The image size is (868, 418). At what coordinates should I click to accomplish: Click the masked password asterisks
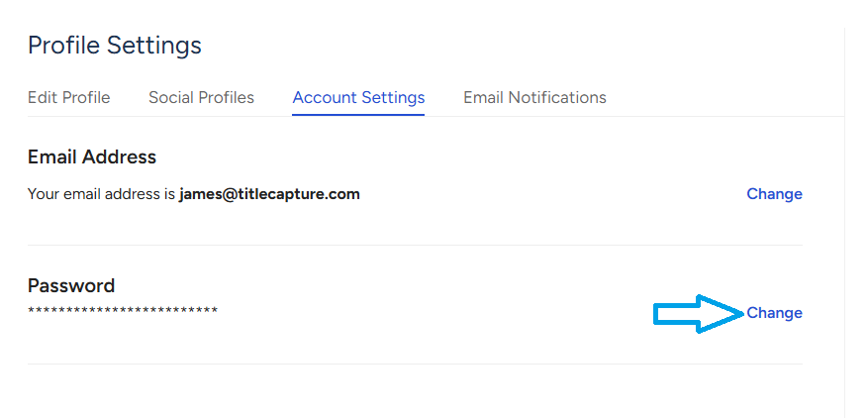(123, 312)
